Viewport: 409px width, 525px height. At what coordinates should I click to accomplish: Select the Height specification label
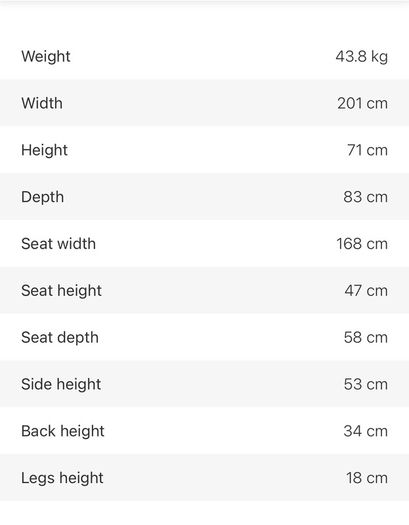45,150
